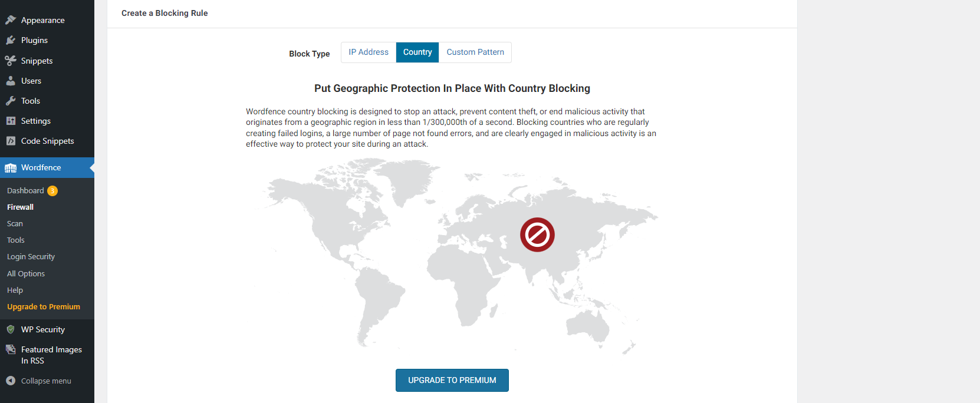This screenshot has height=403, width=980.
Task: Go to Wordfence All Options
Action: tap(26, 274)
